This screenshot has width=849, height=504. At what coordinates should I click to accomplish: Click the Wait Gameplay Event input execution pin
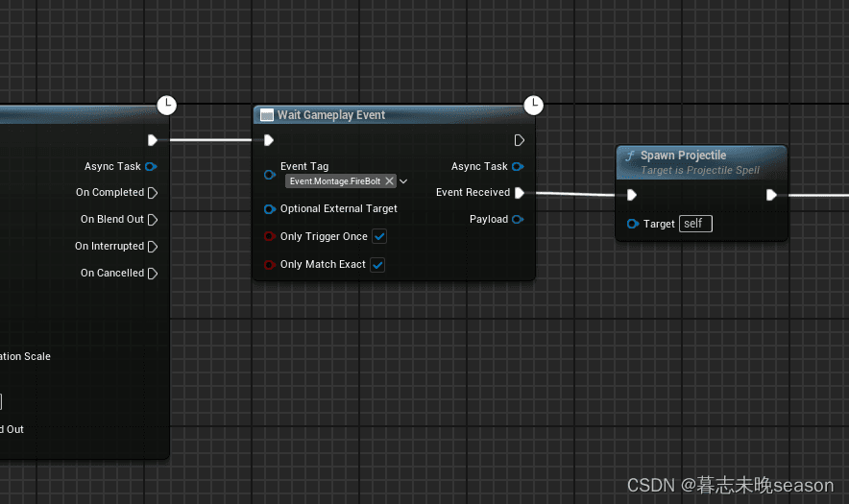(x=269, y=140)
